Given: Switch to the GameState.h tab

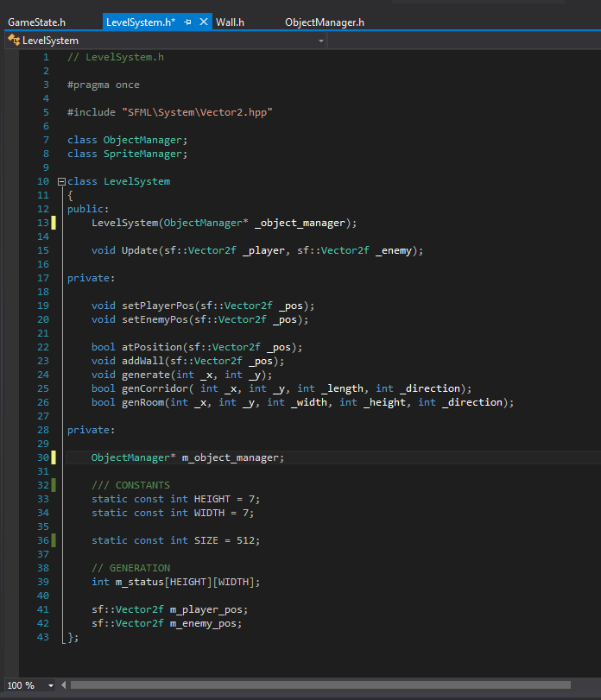Looking at the screenshot, I should point(36,22).
